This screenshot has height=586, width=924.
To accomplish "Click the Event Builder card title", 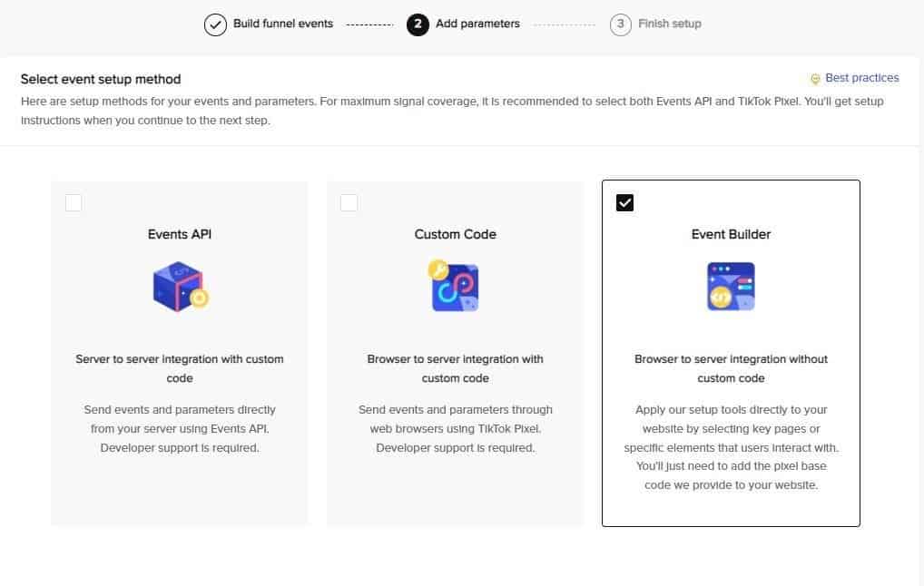I will coord(731,234).
